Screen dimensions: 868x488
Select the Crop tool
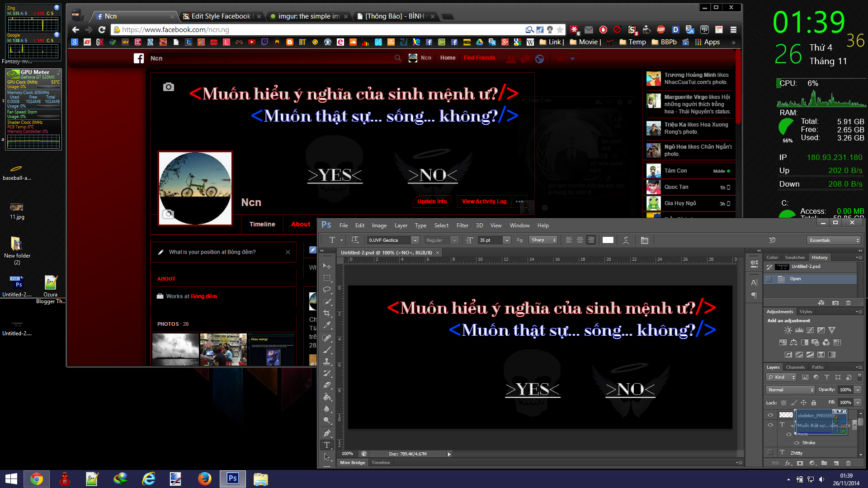[327, 313]
